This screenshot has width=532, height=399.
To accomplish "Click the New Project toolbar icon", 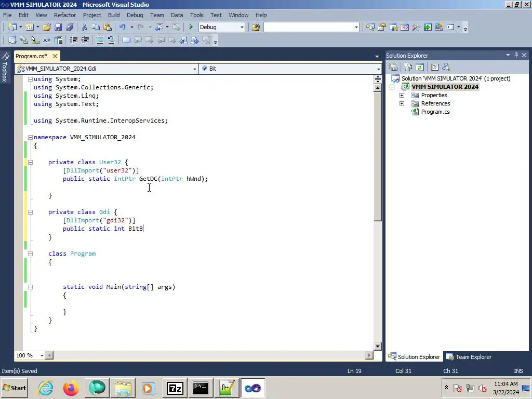I will pyautogui.click(x=12, y=27).
